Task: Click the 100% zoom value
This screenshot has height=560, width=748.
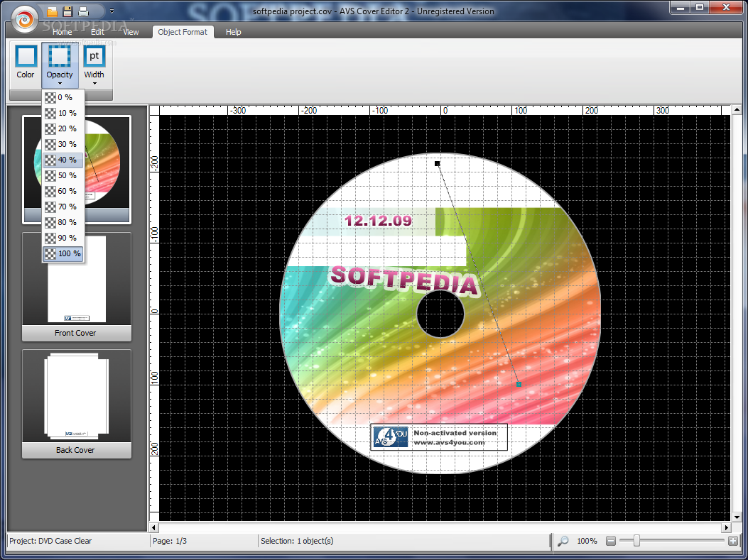Action: coord(587,541)
